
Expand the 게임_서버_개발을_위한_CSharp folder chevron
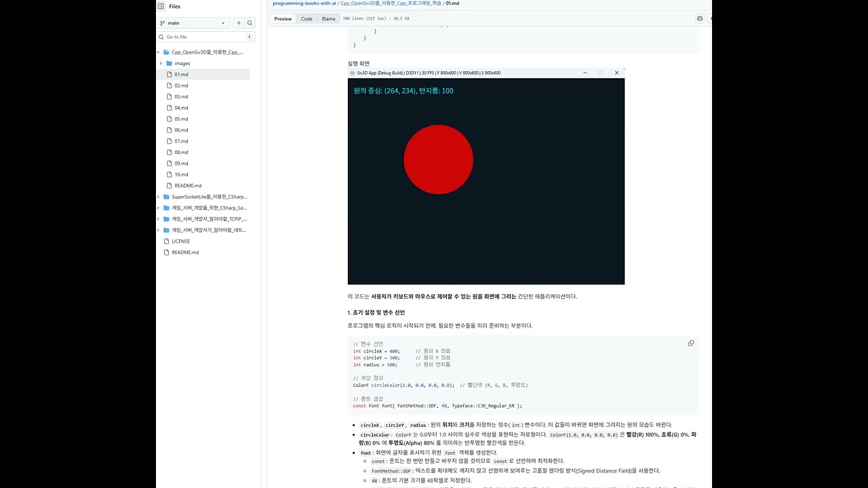coord(159,208)
